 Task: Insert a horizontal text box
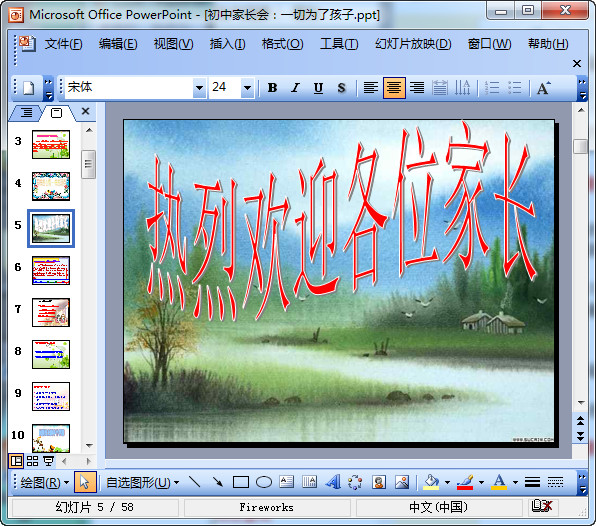(x=287, y=483)
